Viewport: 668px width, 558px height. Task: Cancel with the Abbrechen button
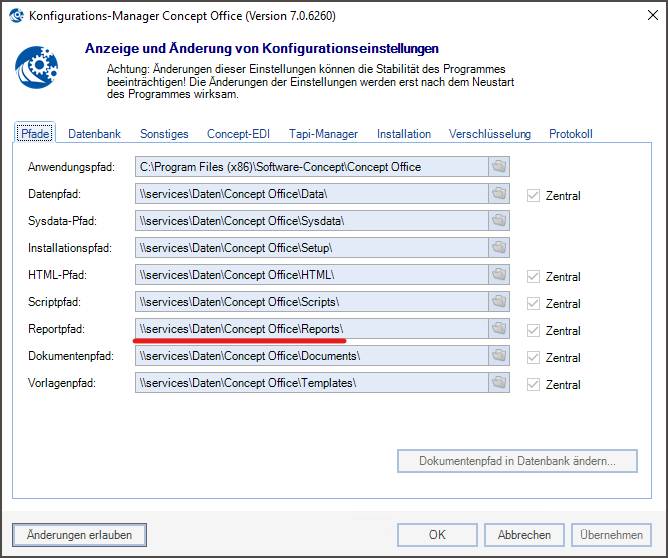click(524, 535)
